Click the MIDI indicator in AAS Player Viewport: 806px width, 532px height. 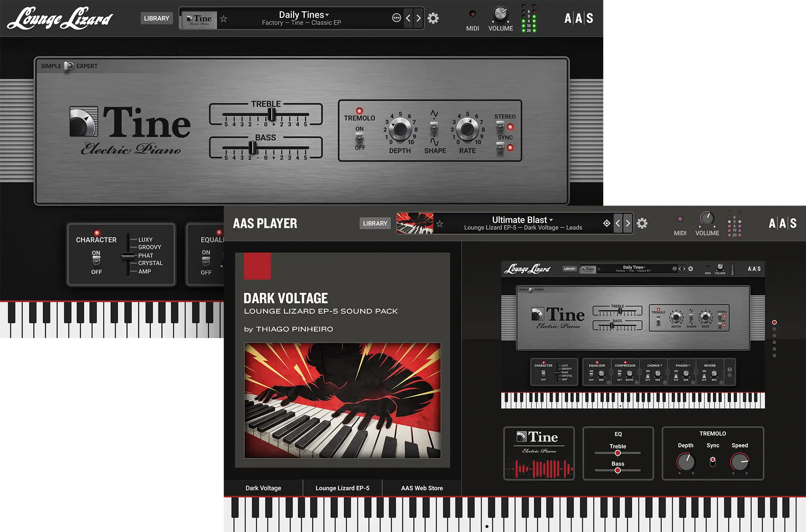tap(680, 219)
